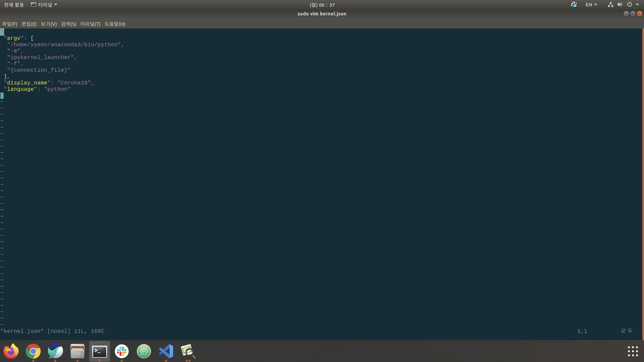The height and width of the screenshot is (362, 644).
Task: Expand the EN input language dropdown
Action: click(x=591, y=5)
